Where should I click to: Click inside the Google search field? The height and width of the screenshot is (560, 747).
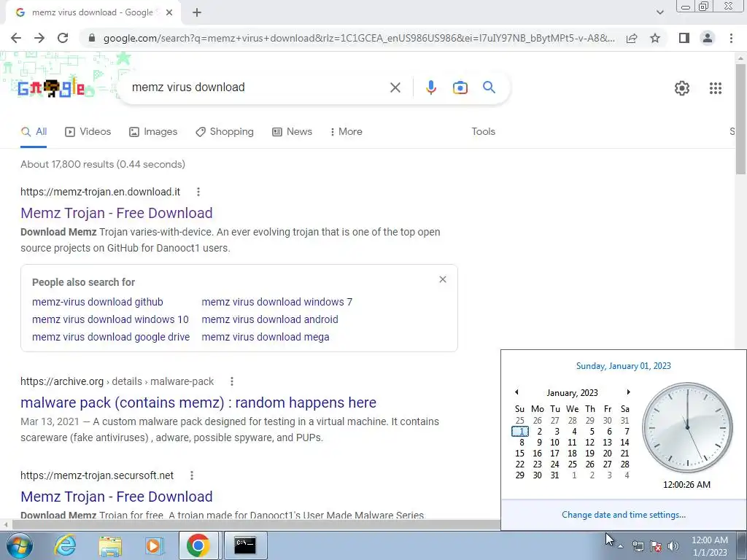[x=258, y=87]
